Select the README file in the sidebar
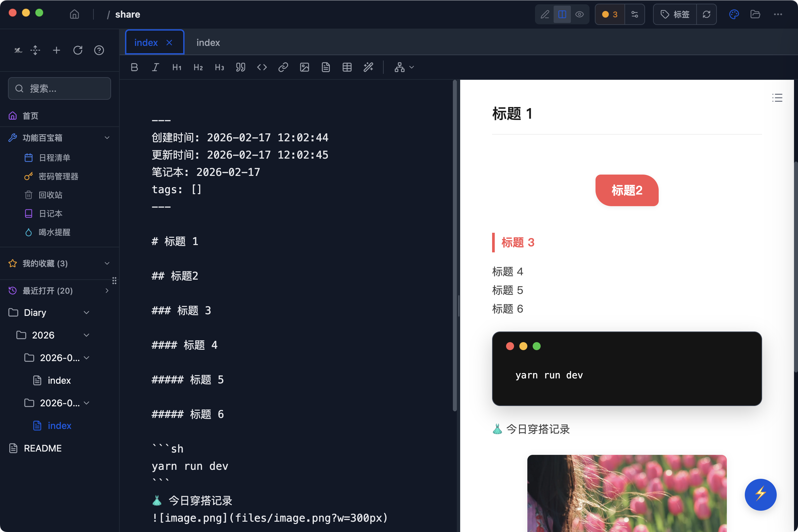Viewport: 798px width, 532px height. click(43, 448)
